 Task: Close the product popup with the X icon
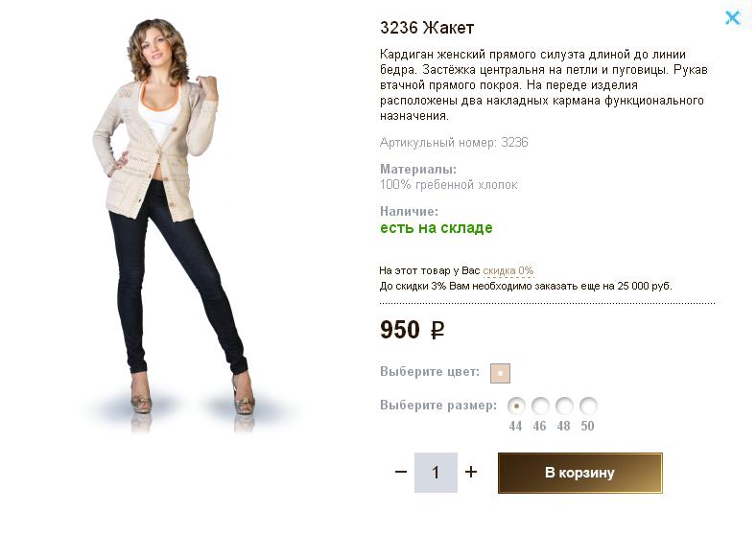coord(733,17)
